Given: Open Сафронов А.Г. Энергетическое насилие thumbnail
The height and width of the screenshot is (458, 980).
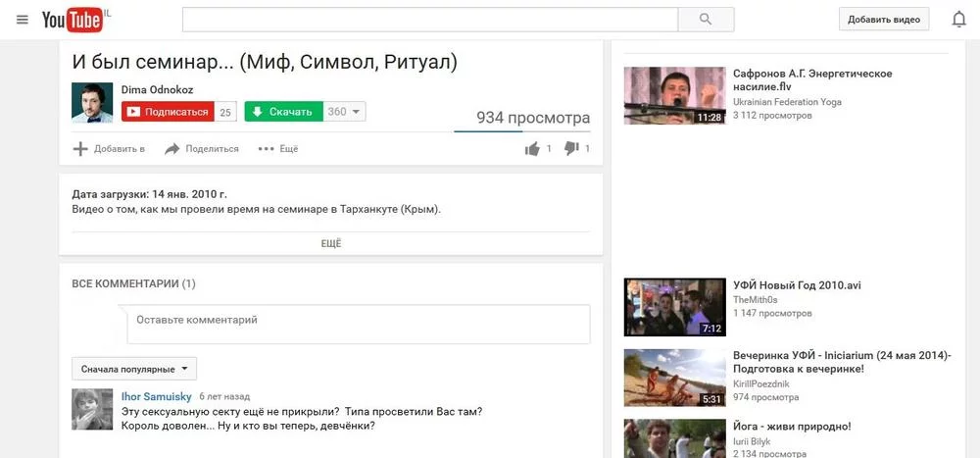Looking at the screenshot, I should [x=675, y=96].
